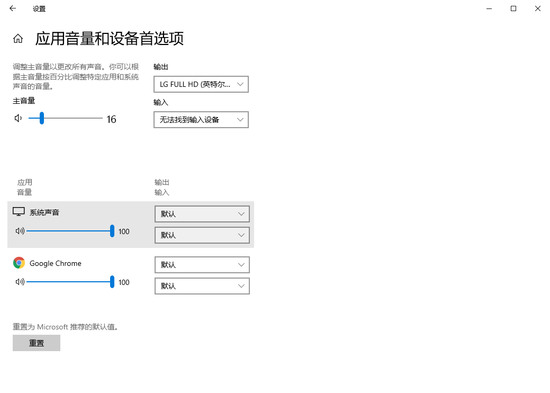Click the master volume slider handle
This screenshot has height=393, width=550.
pyautogui.click(x=42, y=118)
